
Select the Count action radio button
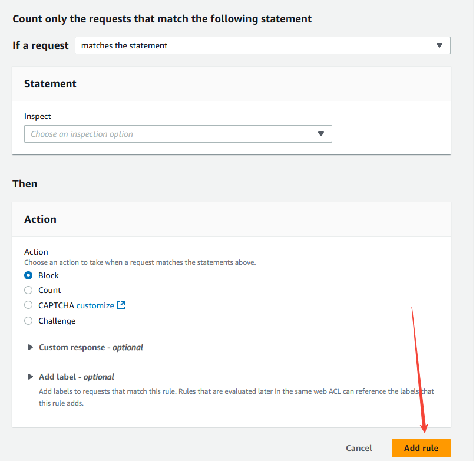(x=28, y=290)
